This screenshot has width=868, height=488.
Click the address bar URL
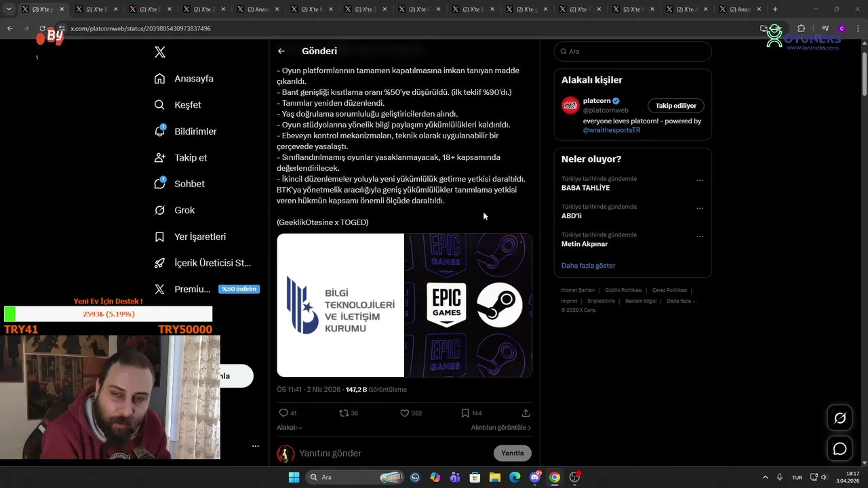click(x=141, y=28)
